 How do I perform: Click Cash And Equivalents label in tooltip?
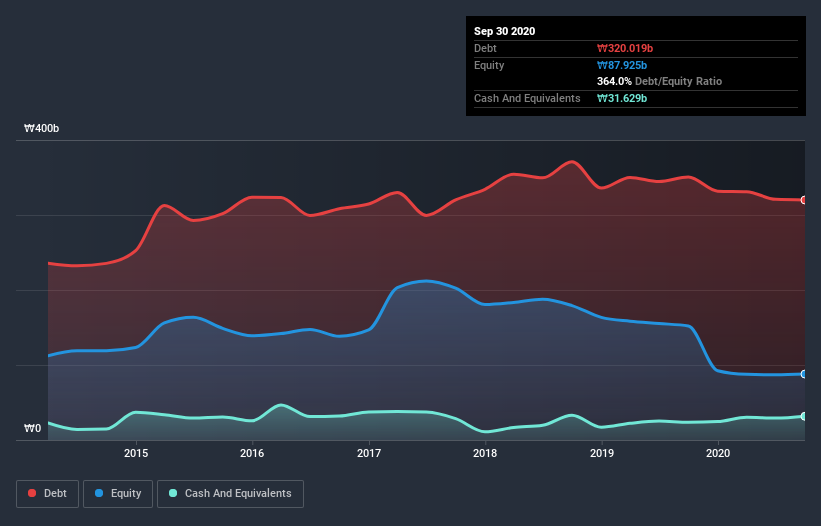527,98
